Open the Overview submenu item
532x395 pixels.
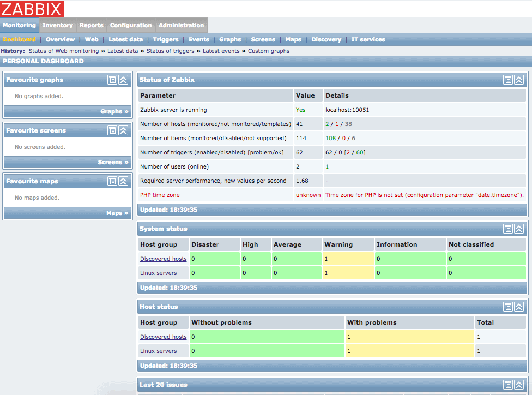point(60,39)
